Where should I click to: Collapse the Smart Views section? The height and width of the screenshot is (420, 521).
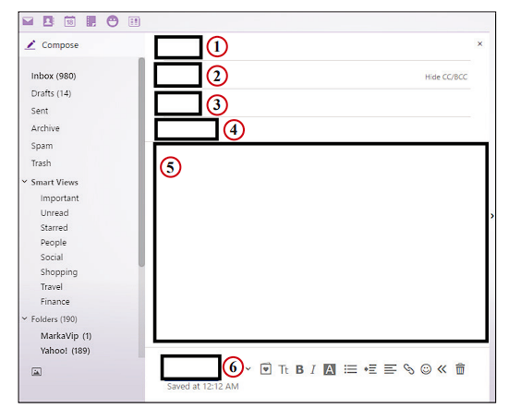pyautogui.click(x=25, y=182)
